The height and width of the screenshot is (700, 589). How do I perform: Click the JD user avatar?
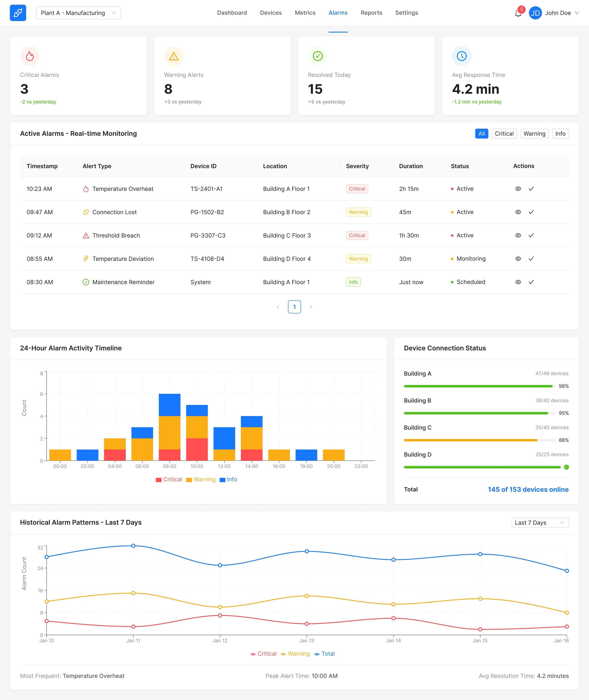[535, 13]
